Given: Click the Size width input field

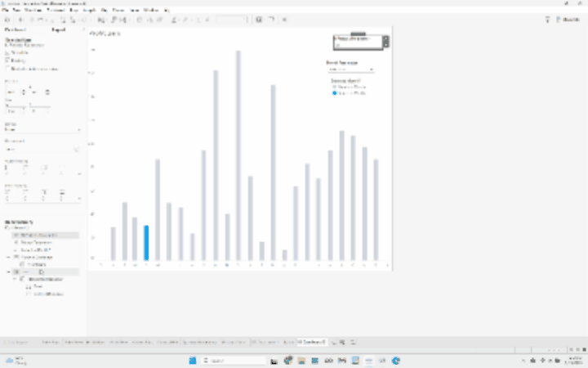Looking at the screenshot, I should click(x=14, y=111).
